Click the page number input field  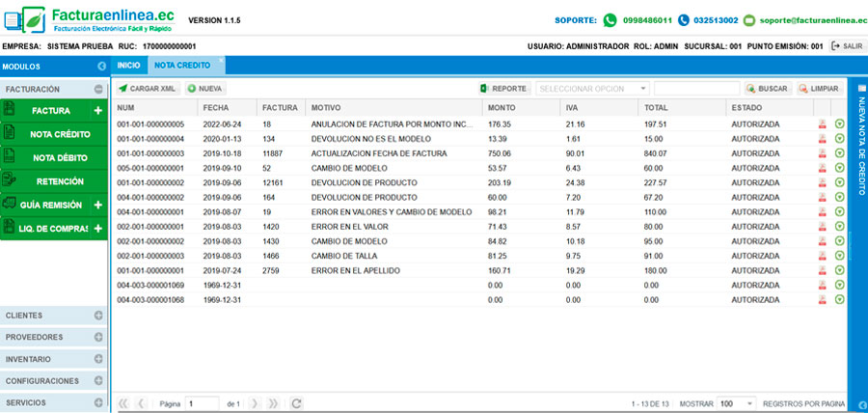pos(203,402)
